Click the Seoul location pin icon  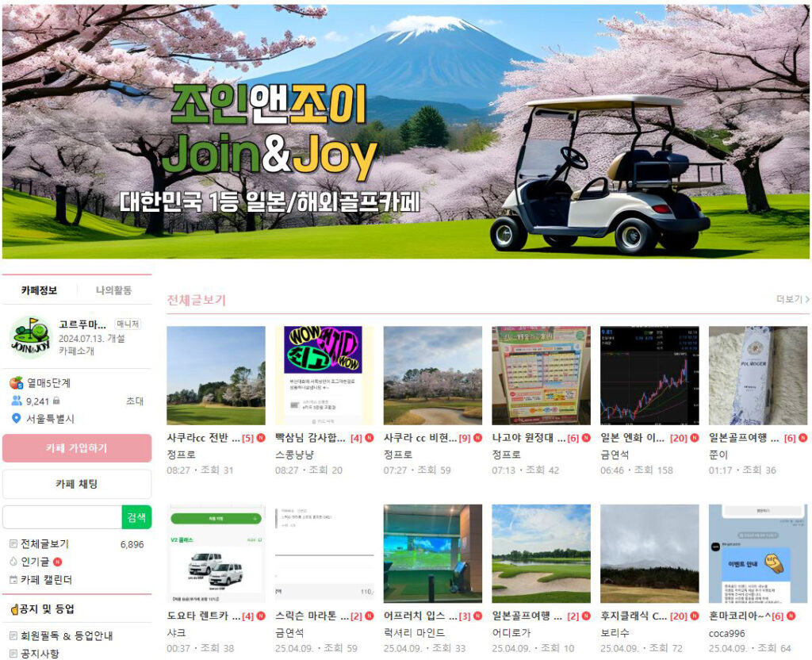16,419
